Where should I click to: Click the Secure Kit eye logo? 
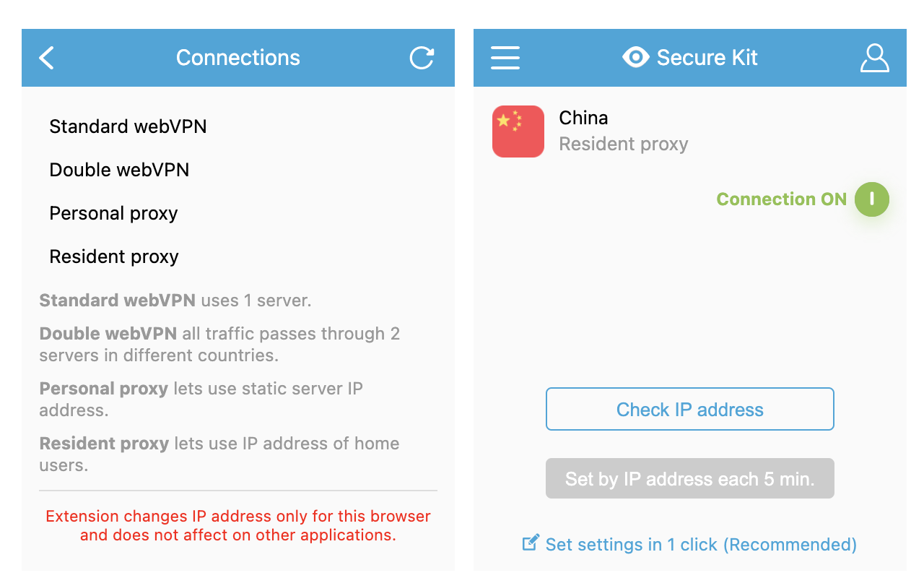point(636,57)
